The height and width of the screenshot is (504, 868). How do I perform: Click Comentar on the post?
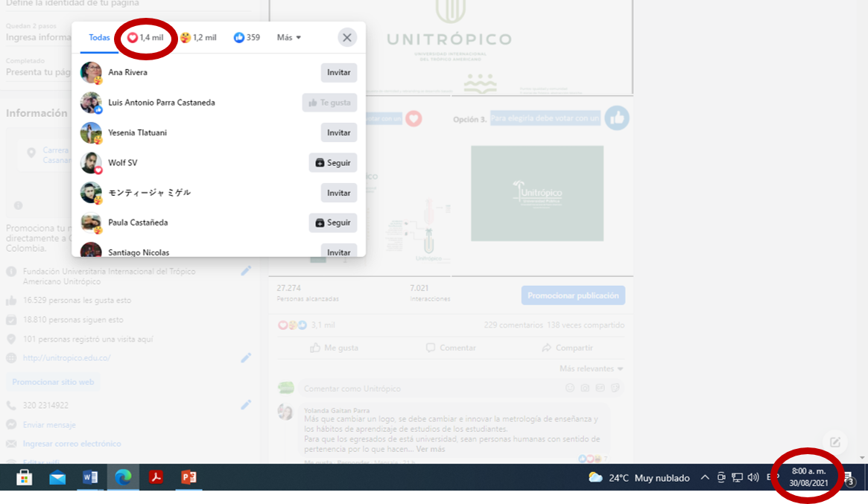[x=450, y=348]
